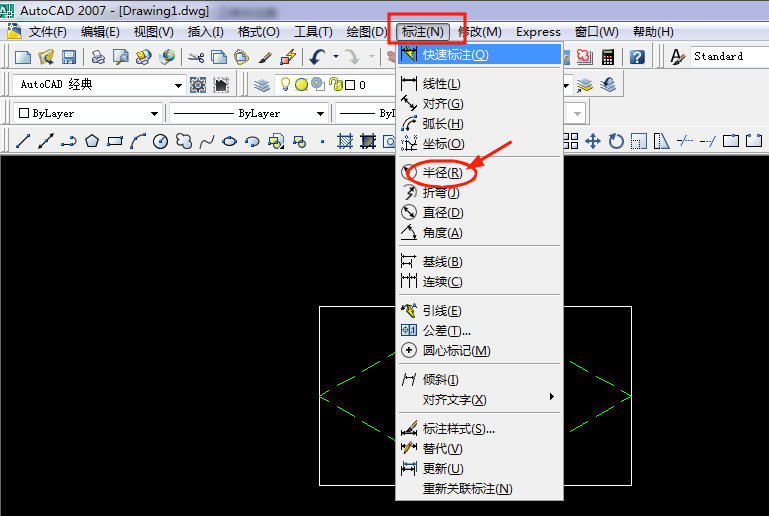
Task: Open the 窗口(W) menu
Action: [x=596, y=32]
